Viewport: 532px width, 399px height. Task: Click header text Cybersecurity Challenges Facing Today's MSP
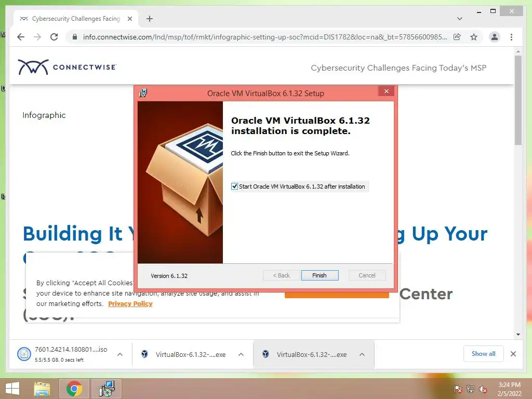398,68
